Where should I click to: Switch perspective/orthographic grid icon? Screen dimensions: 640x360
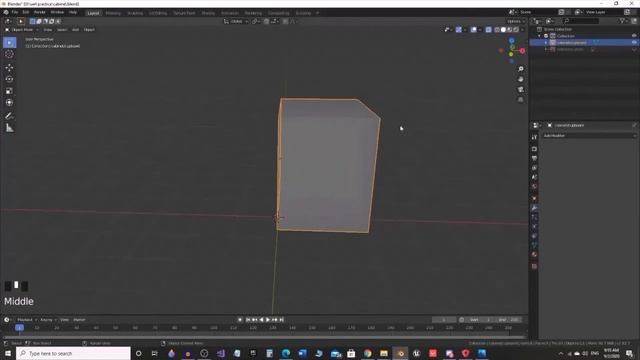pos(520,100)
